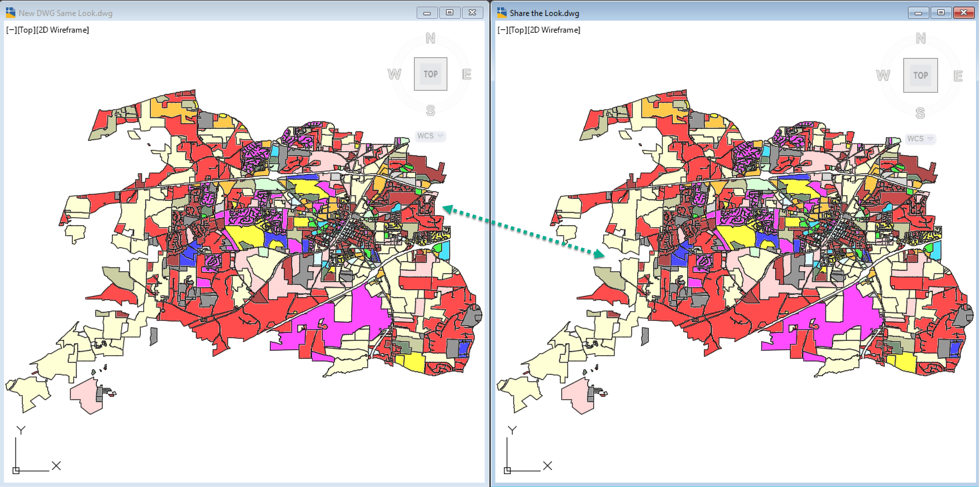Close the New DWG Same Look window
980x487 pixels.
tap(472, 13)
